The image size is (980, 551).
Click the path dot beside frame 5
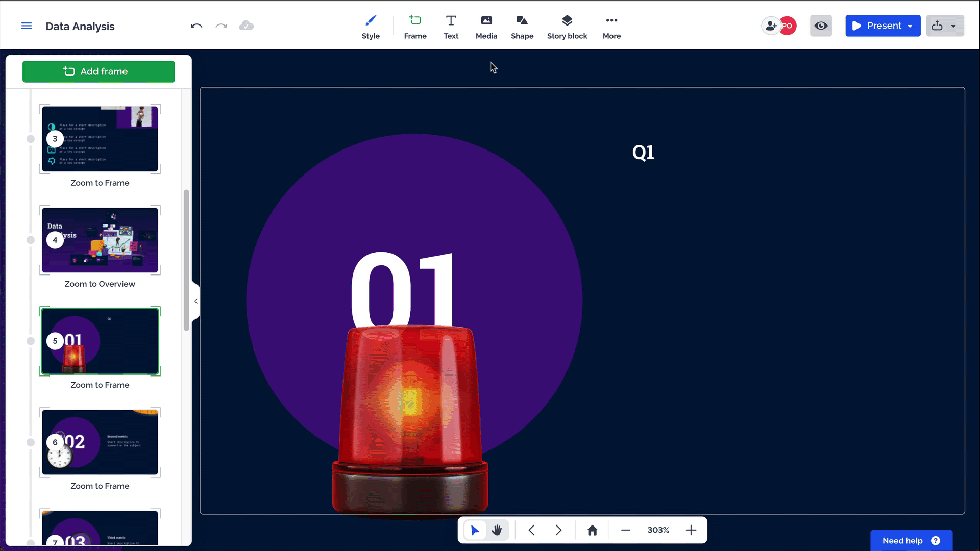[31, 341]
